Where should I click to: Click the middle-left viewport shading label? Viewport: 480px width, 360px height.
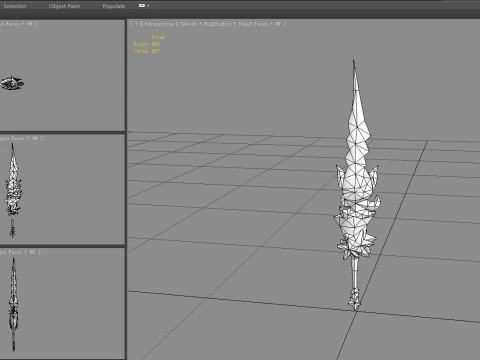(x=21, y=138)
